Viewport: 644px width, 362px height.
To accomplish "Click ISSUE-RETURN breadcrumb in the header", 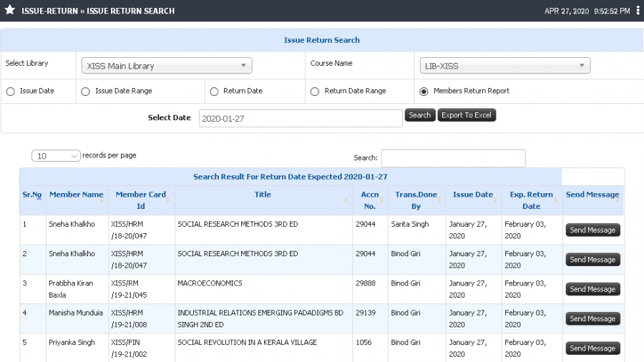I will [x=49, y=11].
